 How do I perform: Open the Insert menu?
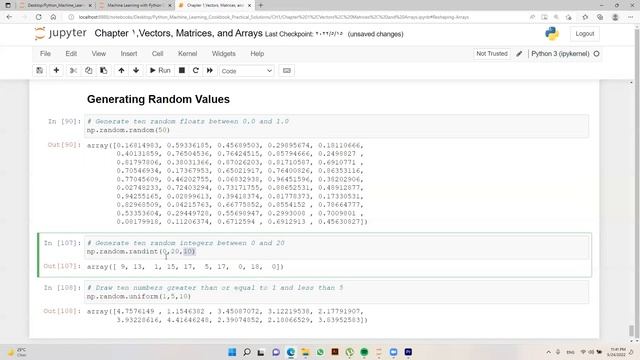click(x=129, y=53)
